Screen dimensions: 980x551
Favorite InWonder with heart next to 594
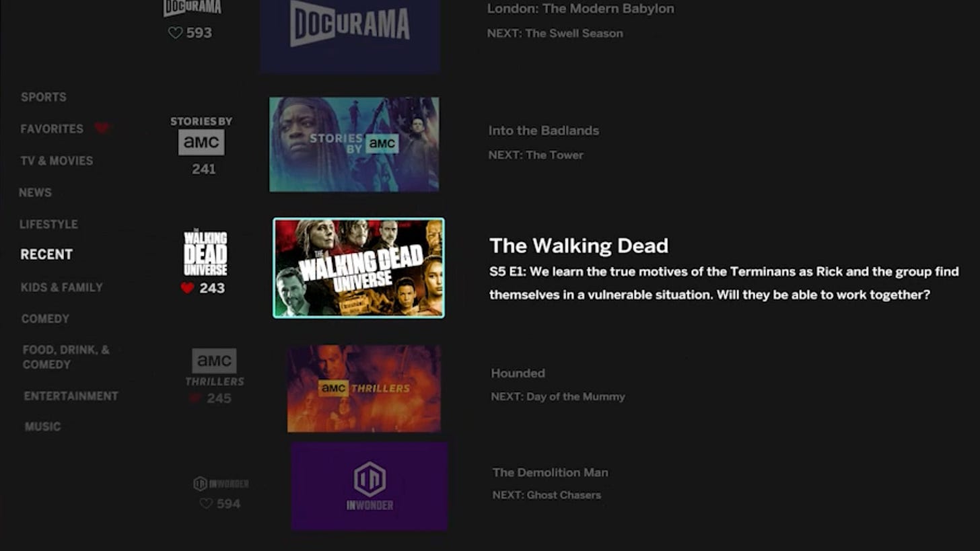206,503
